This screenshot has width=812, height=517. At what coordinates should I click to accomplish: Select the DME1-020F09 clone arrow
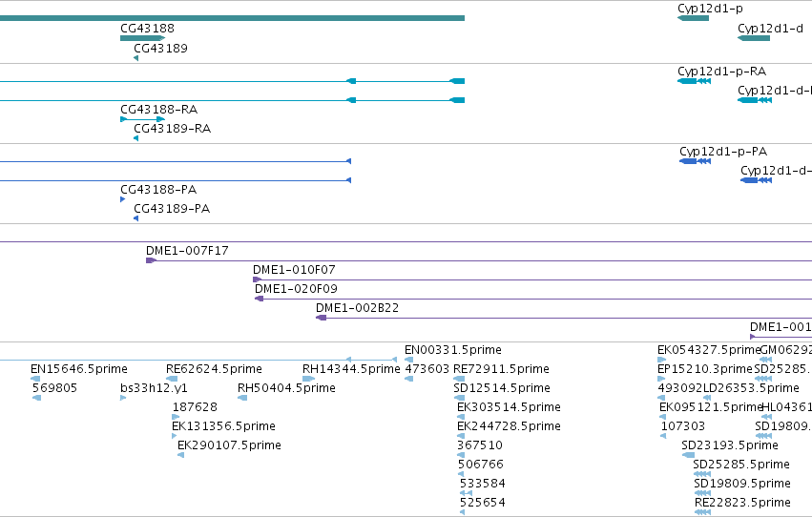[259, 299]
